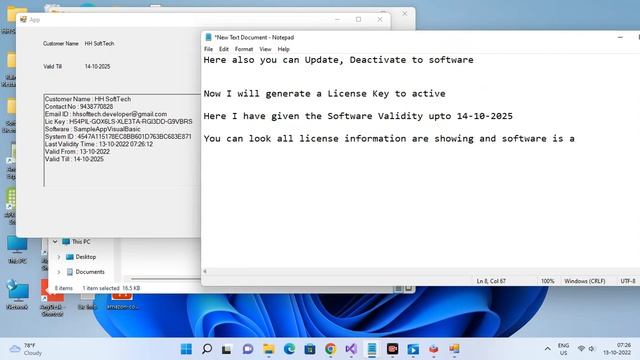
Task: Click the System ID line in license box
Action: point(118,137)
